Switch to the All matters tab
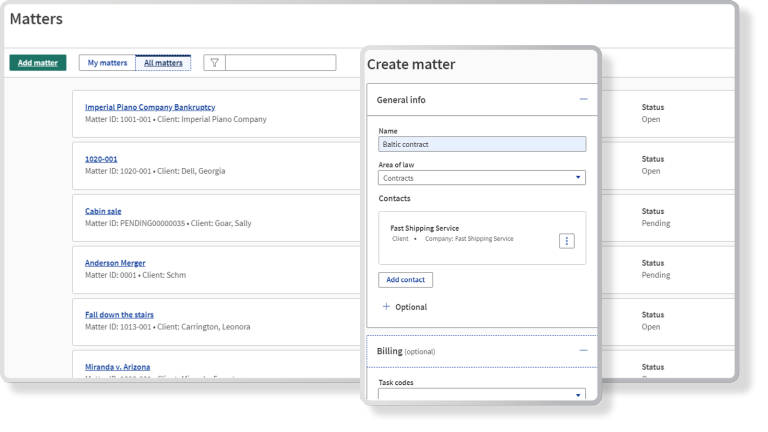This screenshot has width=768, height=432. click(163, 63)
